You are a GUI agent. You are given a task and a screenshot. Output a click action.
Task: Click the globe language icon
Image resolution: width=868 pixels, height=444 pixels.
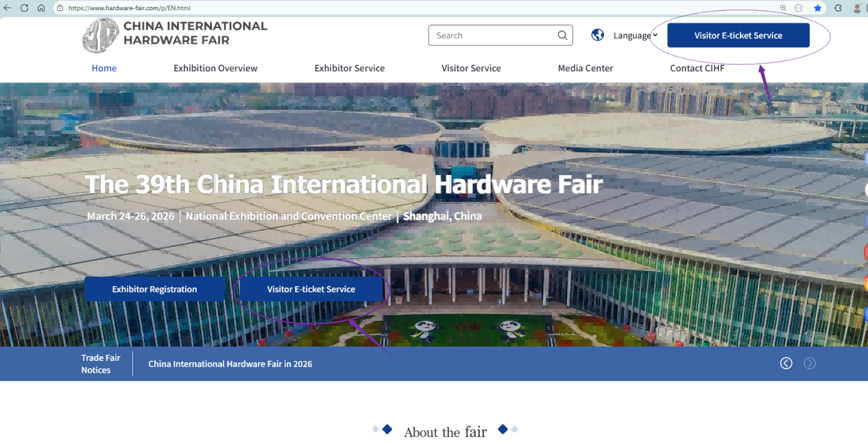coord(598,35)
